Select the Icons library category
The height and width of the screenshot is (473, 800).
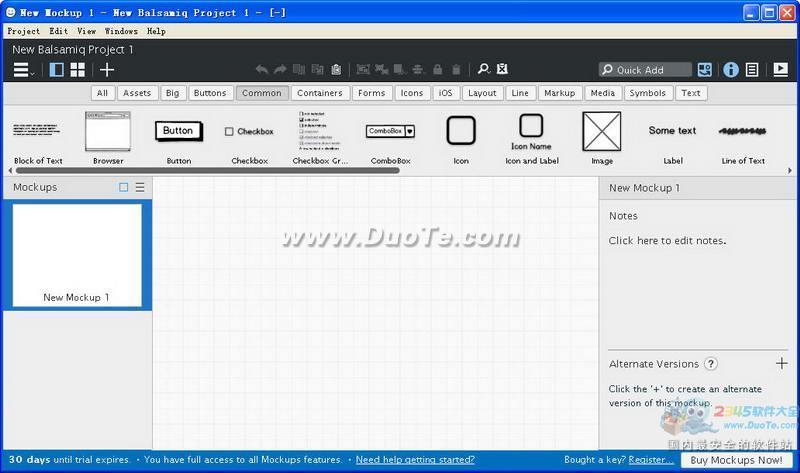coord(412,93)
